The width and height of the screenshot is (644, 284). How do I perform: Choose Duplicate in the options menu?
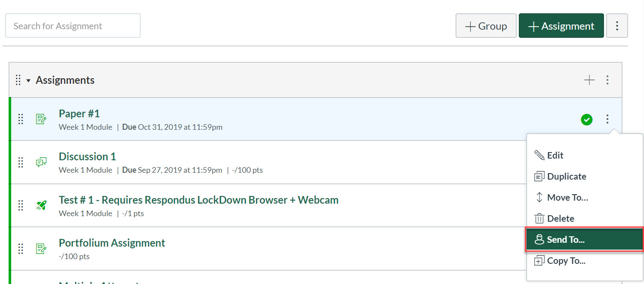[x=566, y=177]
